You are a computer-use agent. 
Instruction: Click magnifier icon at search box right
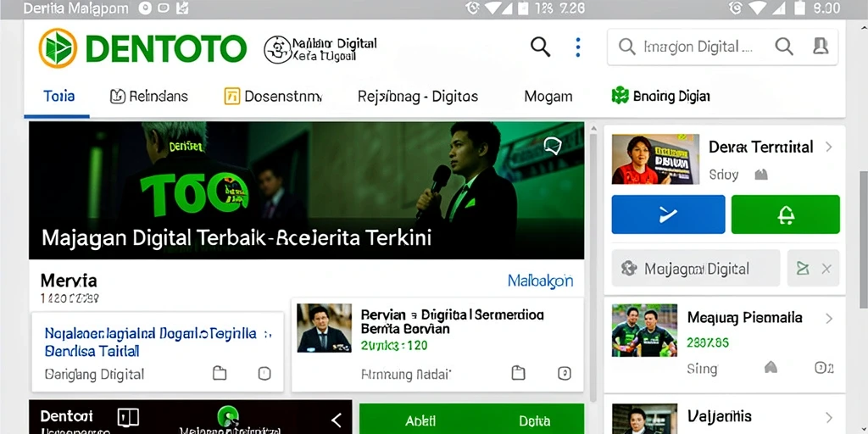[784, 47]
